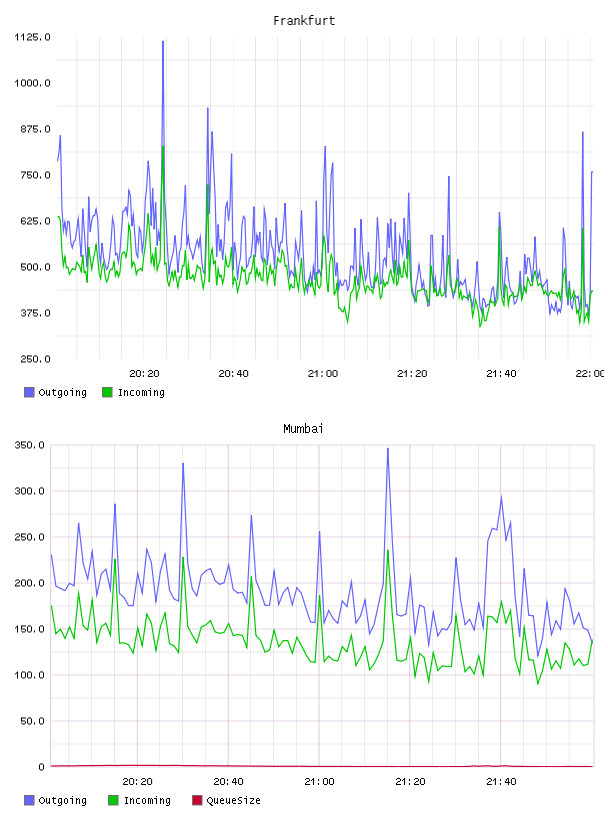Click the 300.0 y-axis label on Mumbai chart
608x816 pixels.
(29, 491)
